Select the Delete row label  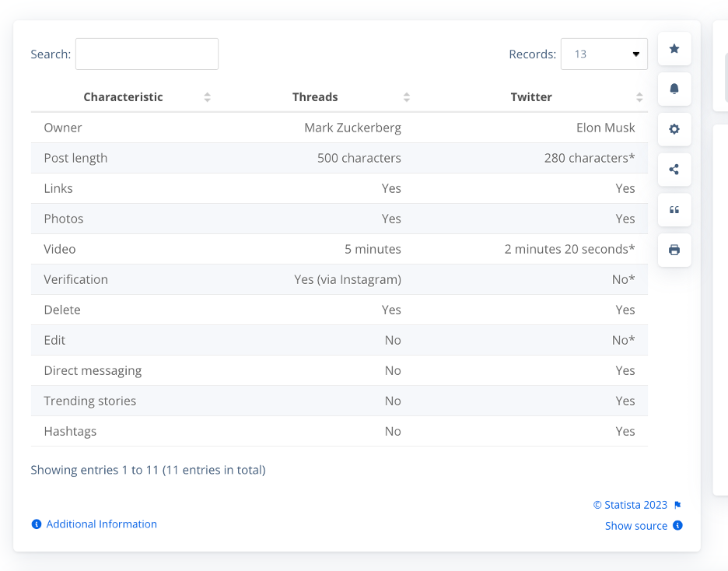(x=62, y=310)
